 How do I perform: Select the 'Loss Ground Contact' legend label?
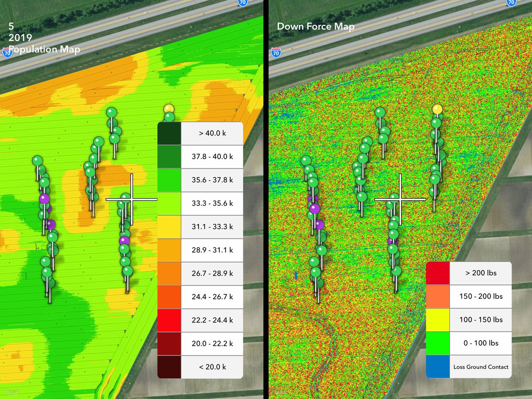click(481, 367)
